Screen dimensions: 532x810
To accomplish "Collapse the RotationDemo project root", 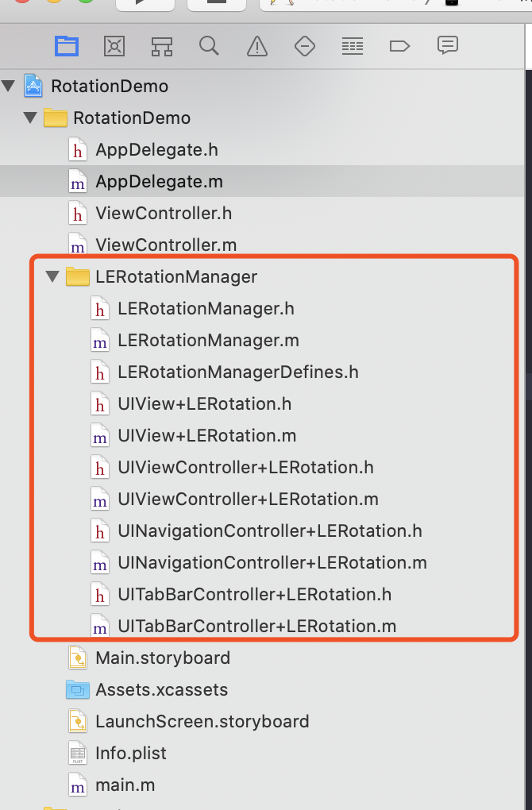I will click(9, 86).
